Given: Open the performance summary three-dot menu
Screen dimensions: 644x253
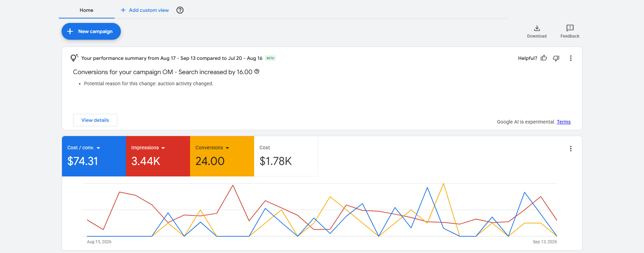Looking at the screenshot, I should pyautogui.click(x=571, y=58).
